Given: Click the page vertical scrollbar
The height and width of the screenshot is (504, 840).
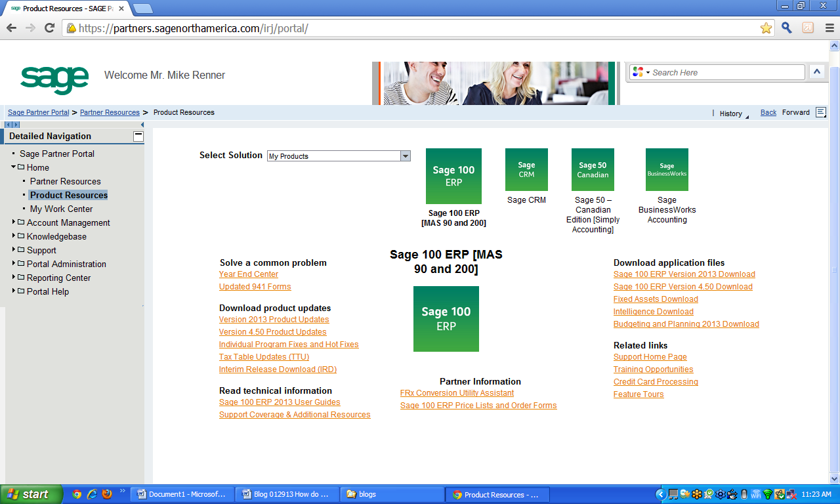Looking at the screenshot, I should [834, 269].
